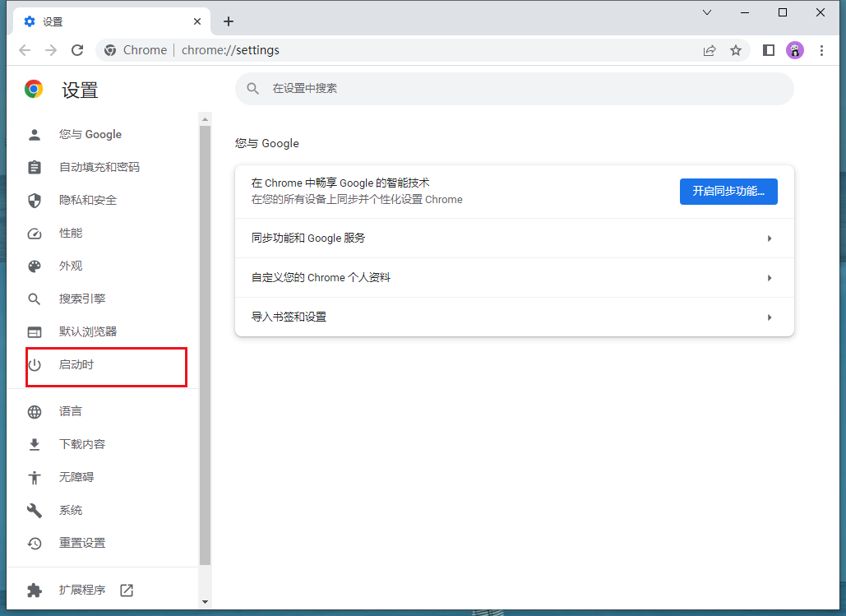Expand the 导入书签和设置 row arrow

coord(770,317)
